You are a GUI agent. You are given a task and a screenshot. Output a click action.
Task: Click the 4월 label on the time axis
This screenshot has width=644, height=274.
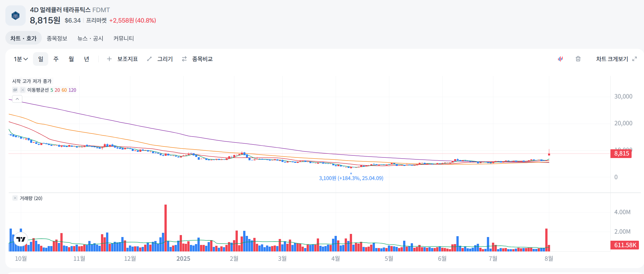tap(335, 258)
